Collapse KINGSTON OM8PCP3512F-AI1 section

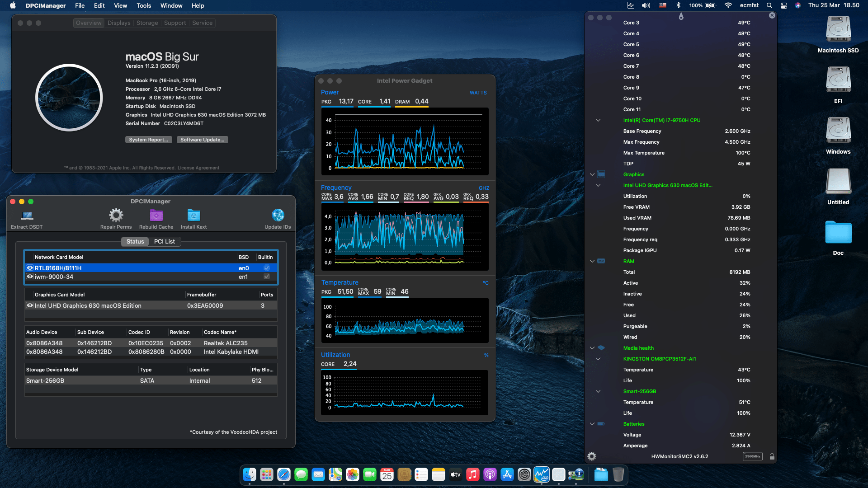tap(598, 359)
